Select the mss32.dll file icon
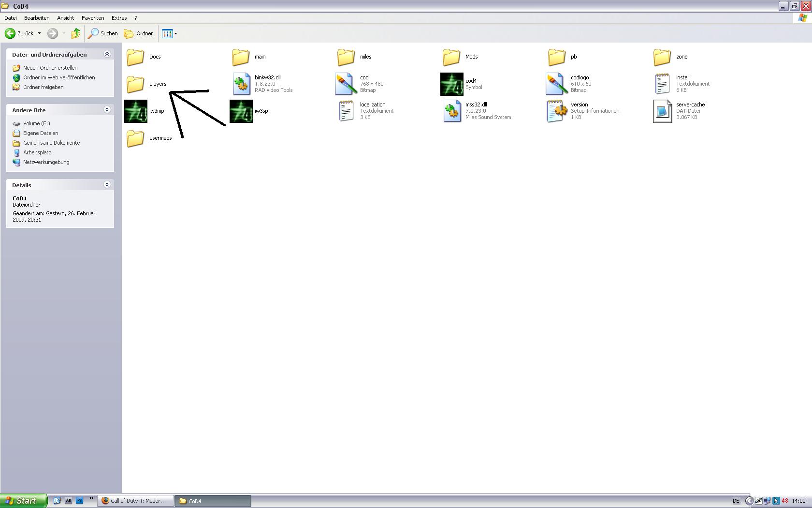Image resolution: width=812 pixels, height=508 pixels. pyautogui.click(x=451, y=111)
